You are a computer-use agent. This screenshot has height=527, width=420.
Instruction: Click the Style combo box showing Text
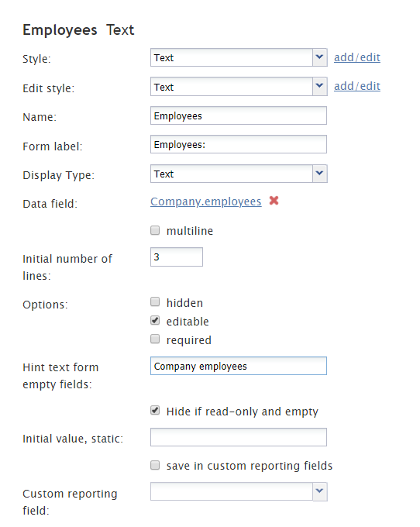pyautogui.click(x=232, y=57)
